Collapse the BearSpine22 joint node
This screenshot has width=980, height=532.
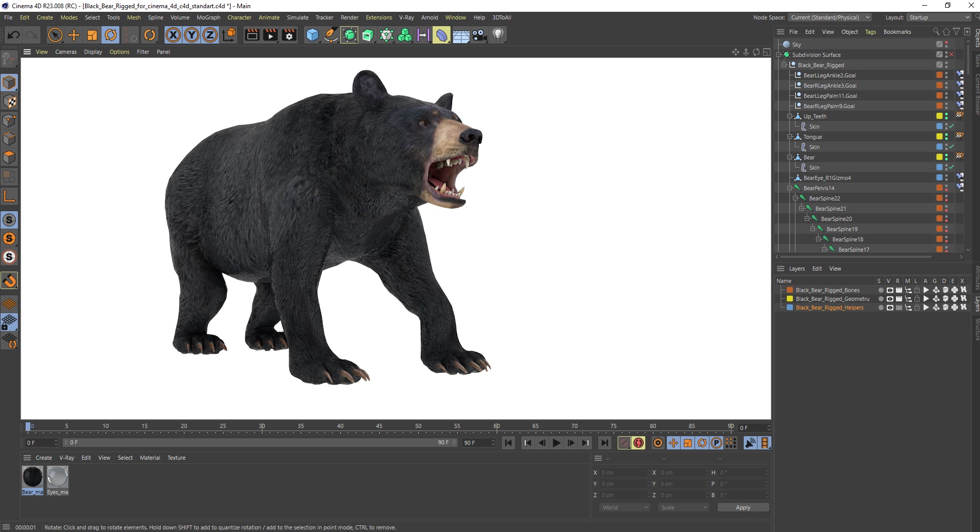click(x=795, y=198)
